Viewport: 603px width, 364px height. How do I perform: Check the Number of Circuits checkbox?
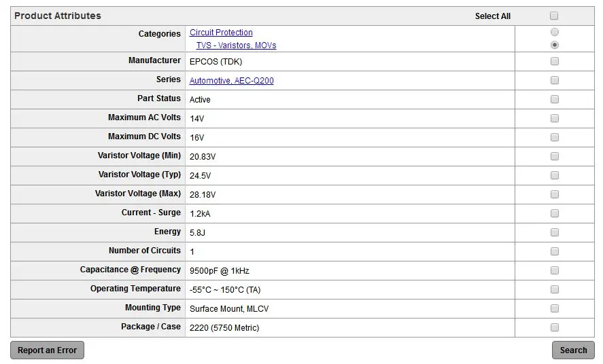pos(555,251)
